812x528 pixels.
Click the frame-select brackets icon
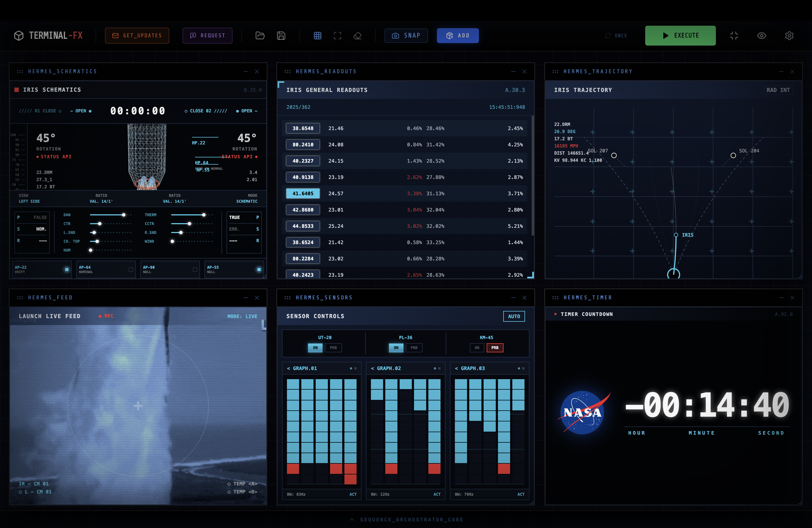[338, 35]
